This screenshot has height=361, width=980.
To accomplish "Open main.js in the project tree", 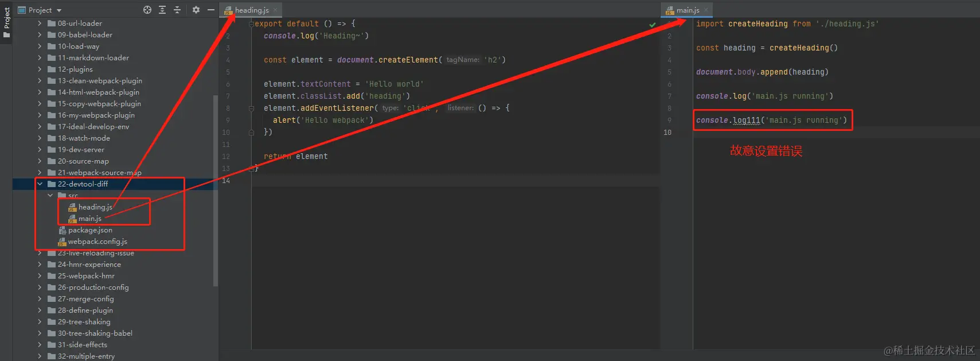I will pos(90,219).
